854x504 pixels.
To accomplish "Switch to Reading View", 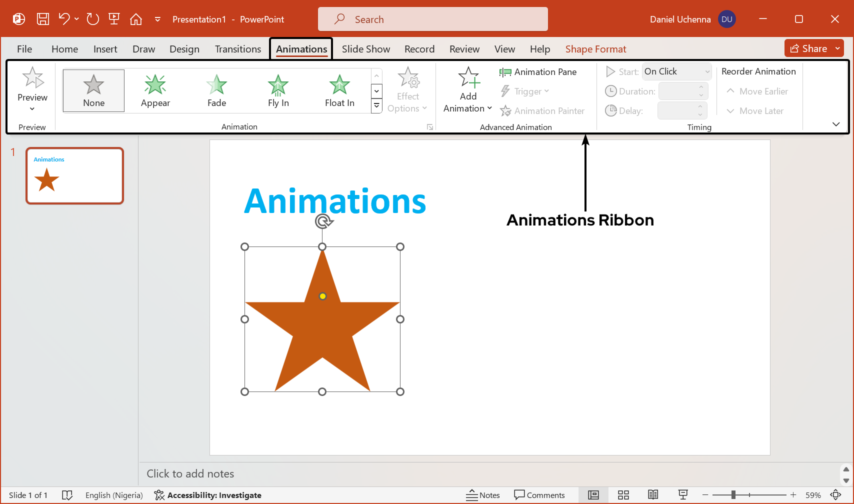I will coord(653,495).
